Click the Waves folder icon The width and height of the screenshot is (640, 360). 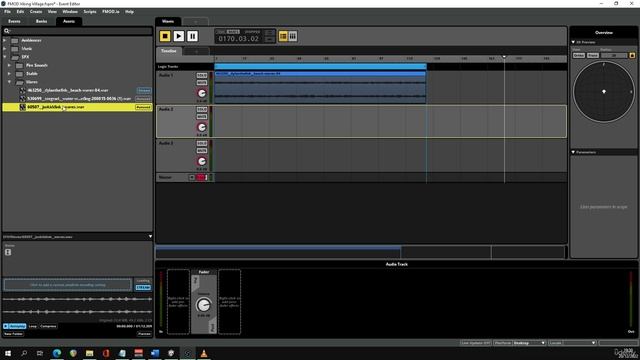19,82
